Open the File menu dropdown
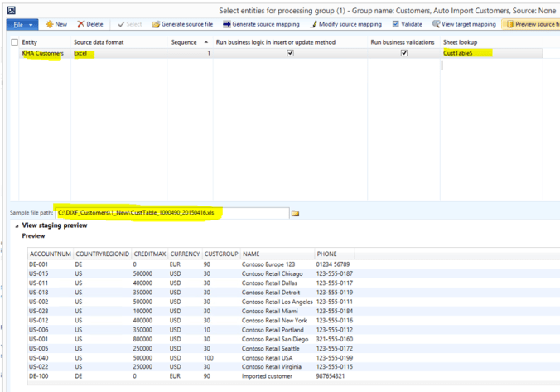This screenshot has width=560, height=392. tap(22, 24)
